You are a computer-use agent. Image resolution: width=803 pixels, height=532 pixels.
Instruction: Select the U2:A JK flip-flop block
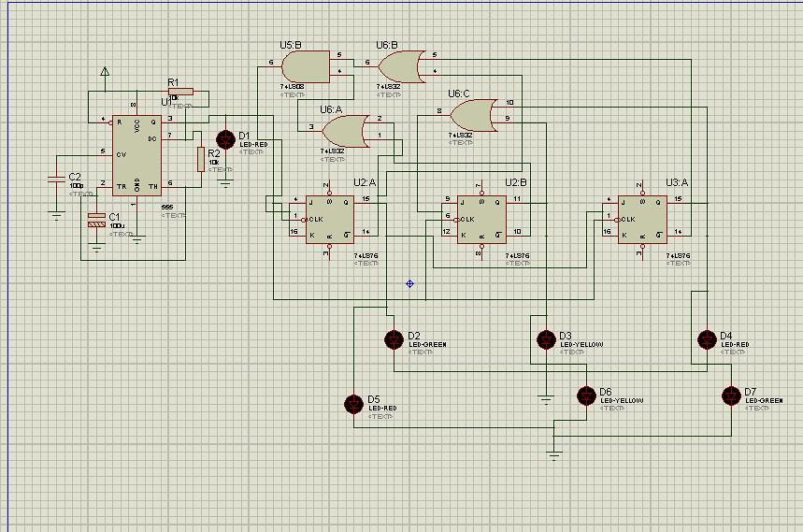(x=330, y=220)
